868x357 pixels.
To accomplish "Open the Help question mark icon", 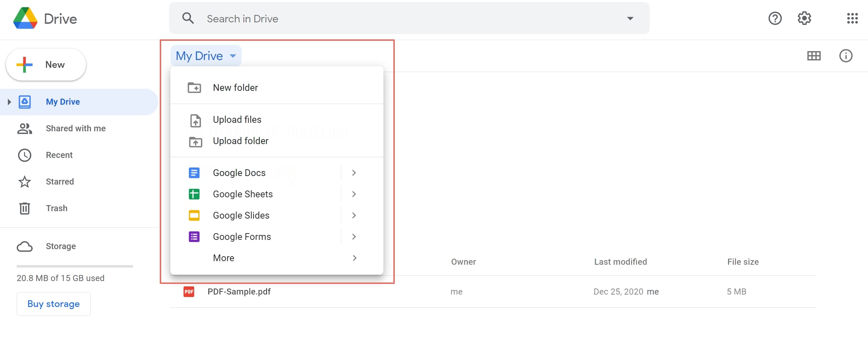I will (775, 18).
